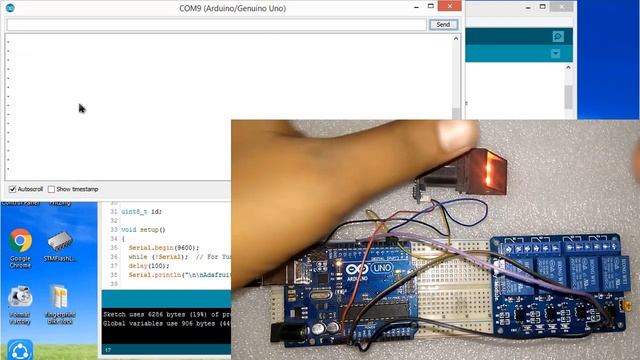Image resolution: width=640 pixels, height=360 pixels.
Task: Maximize the Arduino IDE window behind
Action: (542, 7)
